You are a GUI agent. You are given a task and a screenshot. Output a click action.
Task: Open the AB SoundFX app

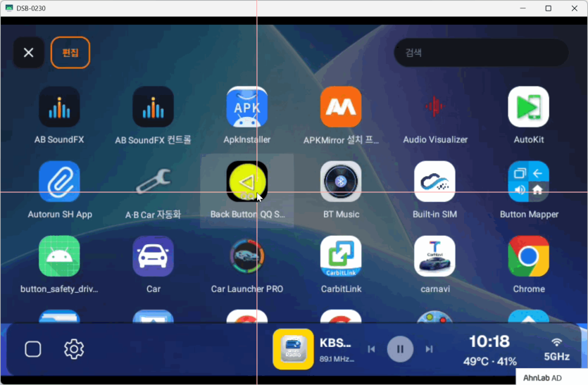tap(59, 107)
